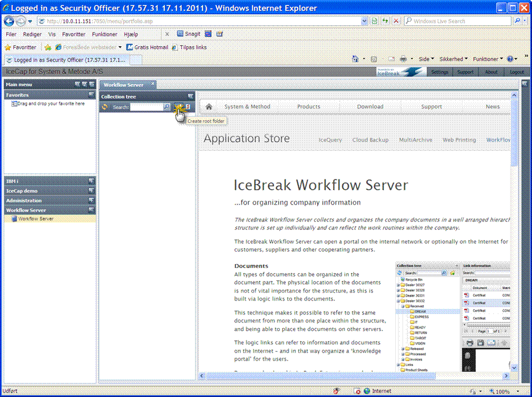Open the zoom level dropdown beside 100%

tap(518, 391)
